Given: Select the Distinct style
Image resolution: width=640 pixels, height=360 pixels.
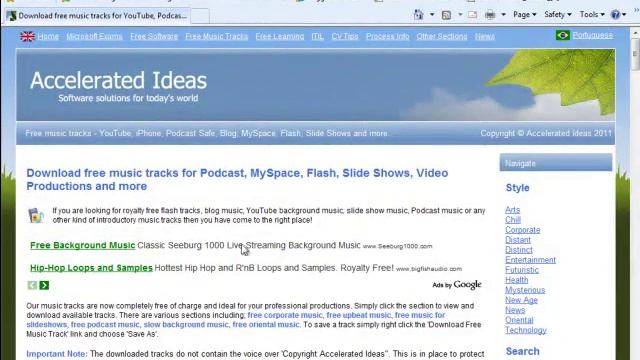Looking at the screenshot, I should click(x=519, y=250).
